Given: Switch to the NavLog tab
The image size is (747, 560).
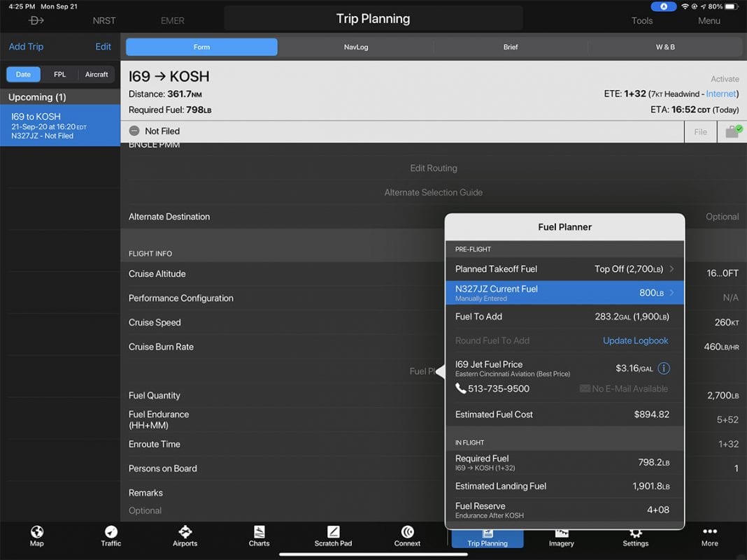Looking at the screenshot, I should click(x=356, y=47).
